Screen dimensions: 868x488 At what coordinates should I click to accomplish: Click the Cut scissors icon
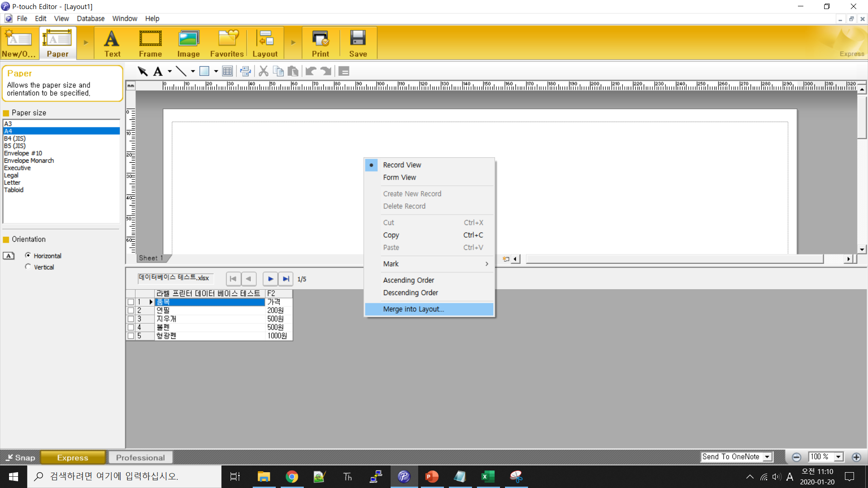coord(263,71)
